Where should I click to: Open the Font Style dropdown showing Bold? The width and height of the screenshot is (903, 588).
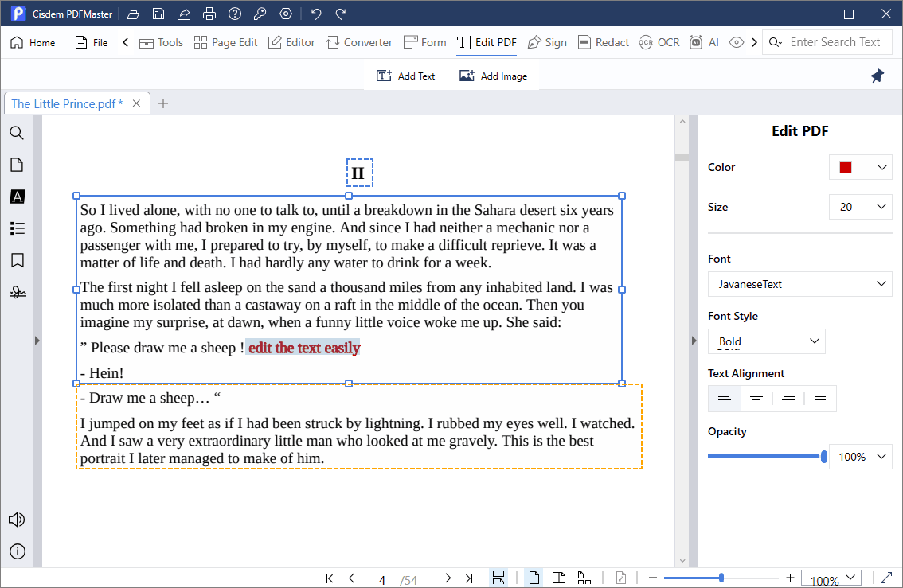coord(767,341)
